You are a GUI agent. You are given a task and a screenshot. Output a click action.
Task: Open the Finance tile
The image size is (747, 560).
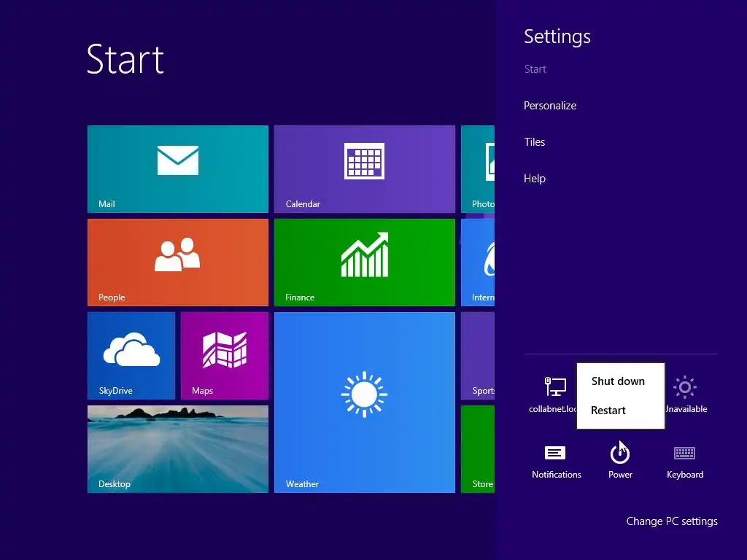(365, 262)
